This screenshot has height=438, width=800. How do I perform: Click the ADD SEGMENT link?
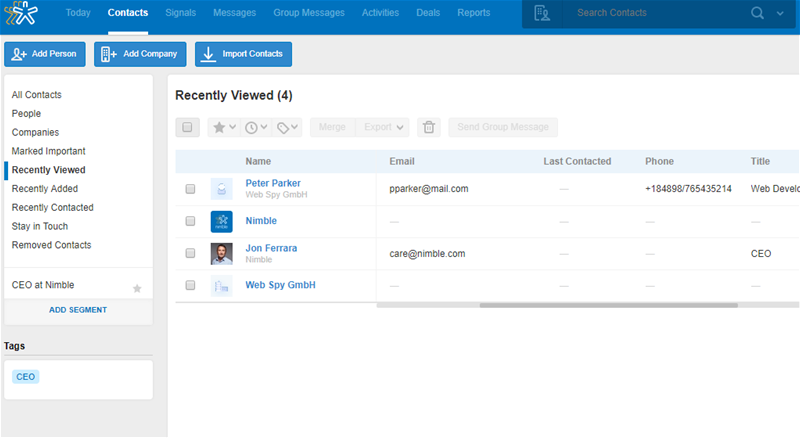point(78,310)
